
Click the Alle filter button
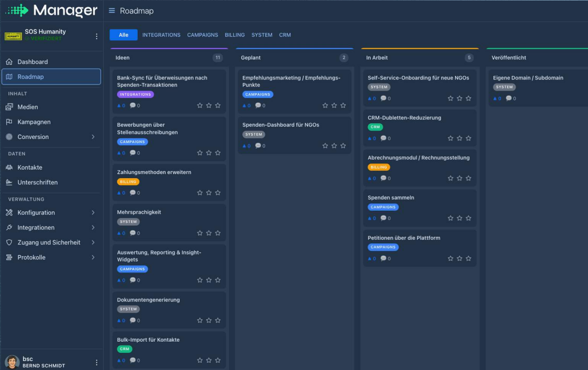click(x=123, y=35)
